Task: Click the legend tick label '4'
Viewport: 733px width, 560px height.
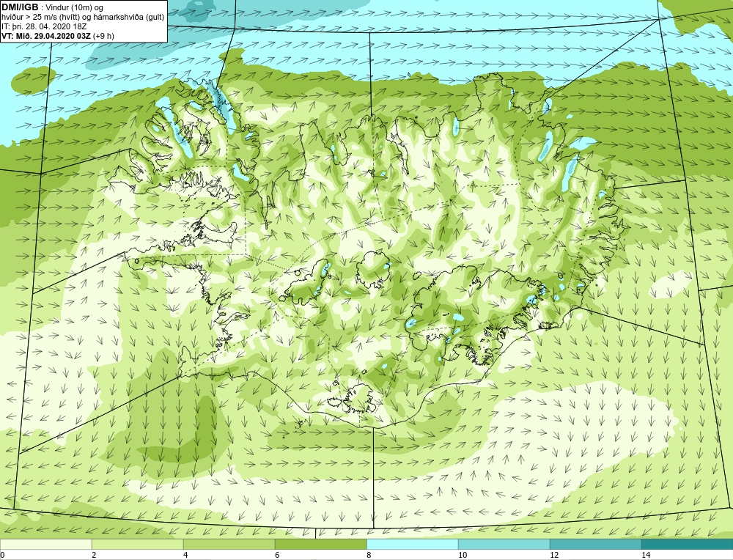Action: 185,555
